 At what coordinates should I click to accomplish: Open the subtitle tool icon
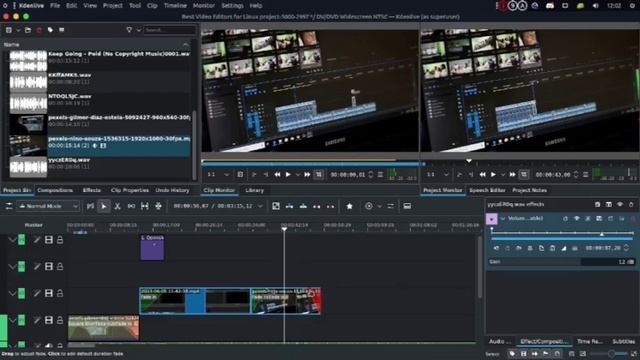point(407,207)
